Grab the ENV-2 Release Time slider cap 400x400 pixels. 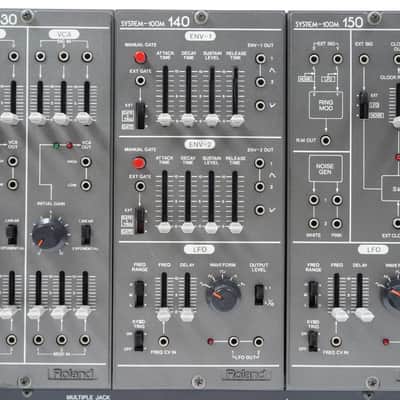[235, 228]
